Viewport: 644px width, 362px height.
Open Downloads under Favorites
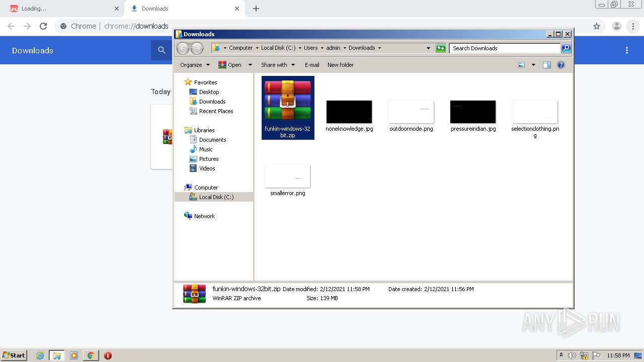pos(212,102)
